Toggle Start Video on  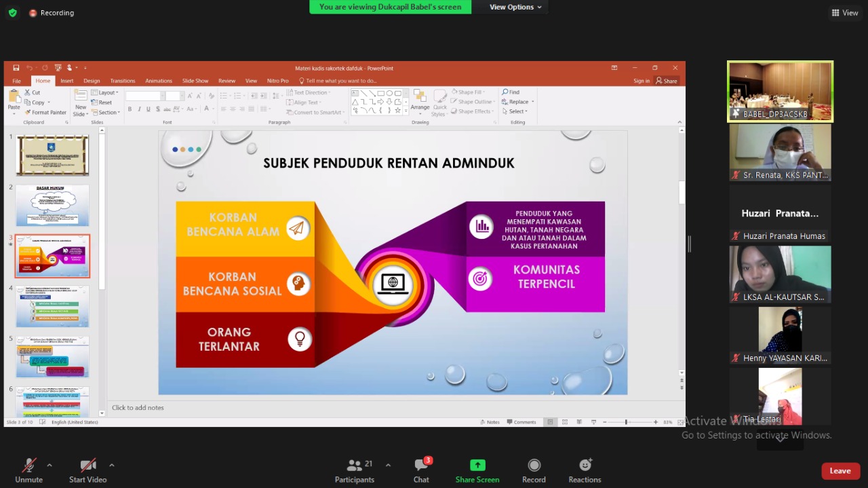point(87,466)
